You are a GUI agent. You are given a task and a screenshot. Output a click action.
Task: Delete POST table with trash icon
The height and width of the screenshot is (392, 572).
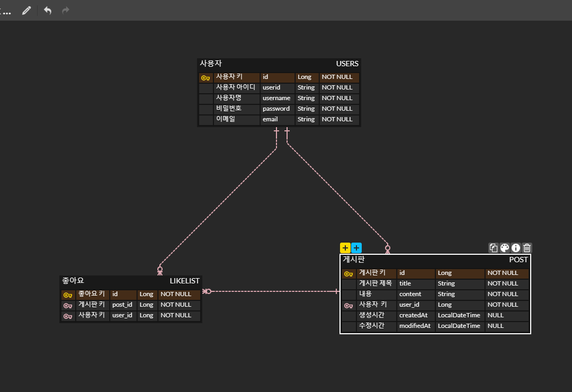[x=527, y=248]
